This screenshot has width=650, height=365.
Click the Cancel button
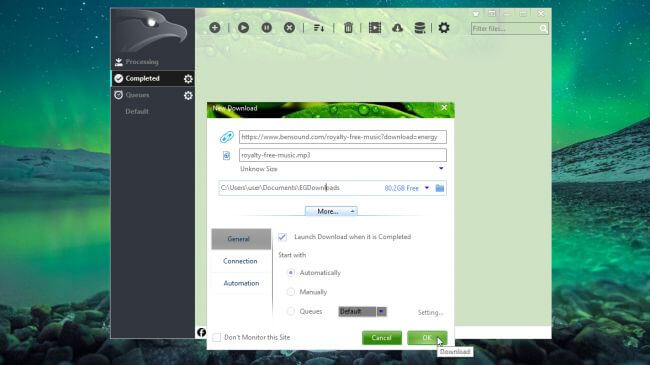[382, 338]
